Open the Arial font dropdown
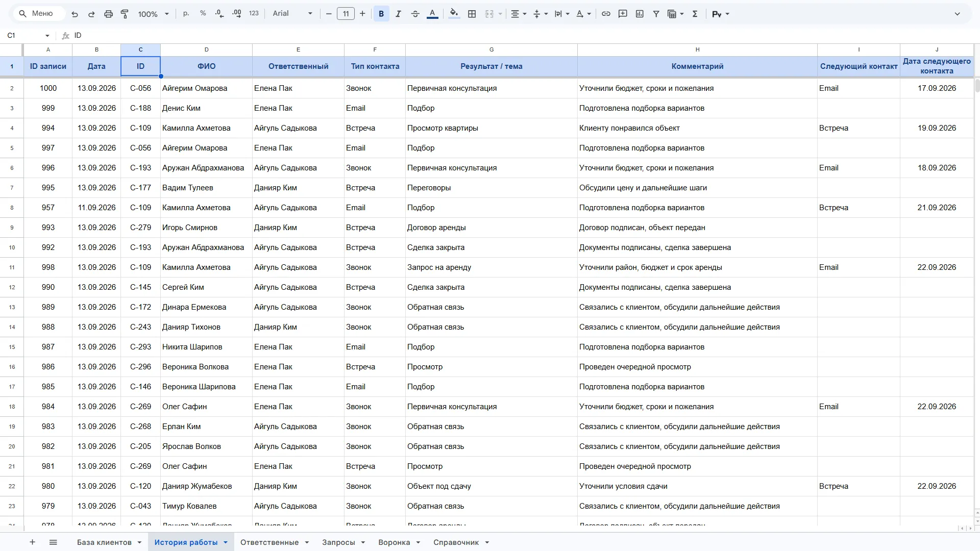Screen dimensions: 980x551 [292, 14]
